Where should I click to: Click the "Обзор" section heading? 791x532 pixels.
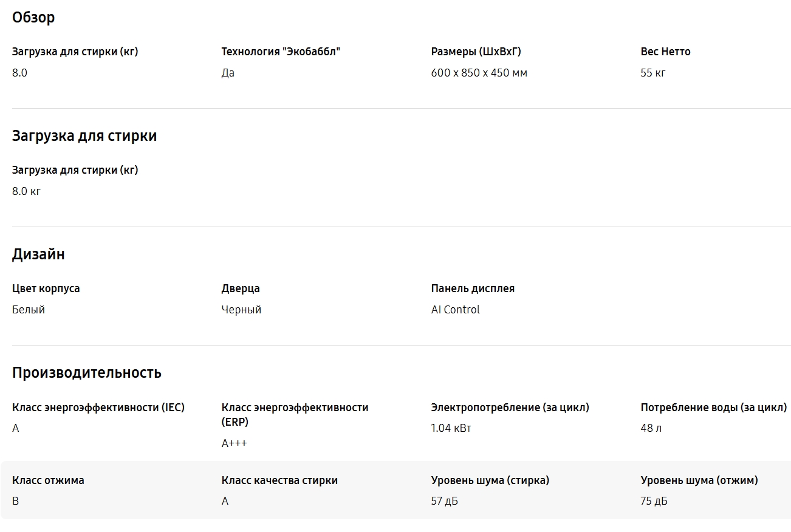coord(33,18)
